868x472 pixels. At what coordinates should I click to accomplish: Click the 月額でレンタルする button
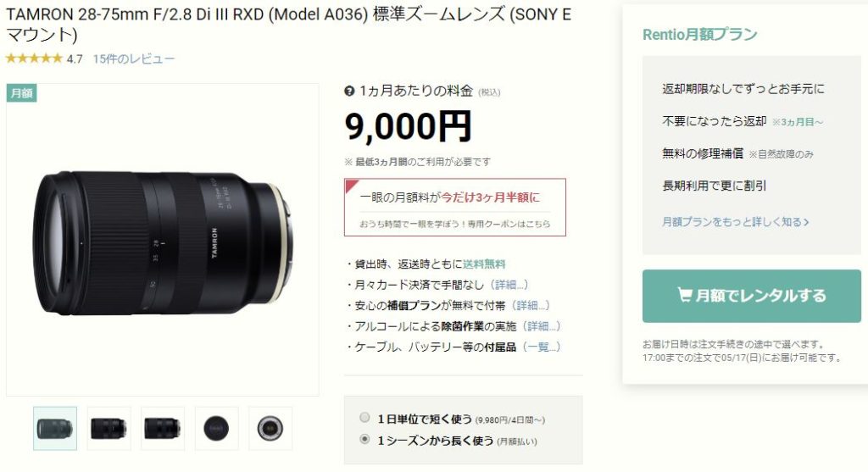(x=751, y=296)
